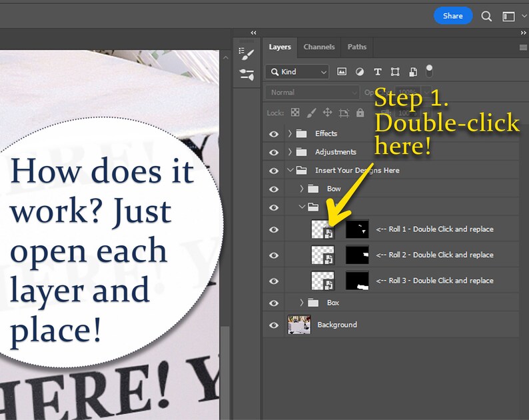Click the canvas vertical scrollbar up arrow
The image size is (529, 420).
pyautogui.click(x=225, y=58)
